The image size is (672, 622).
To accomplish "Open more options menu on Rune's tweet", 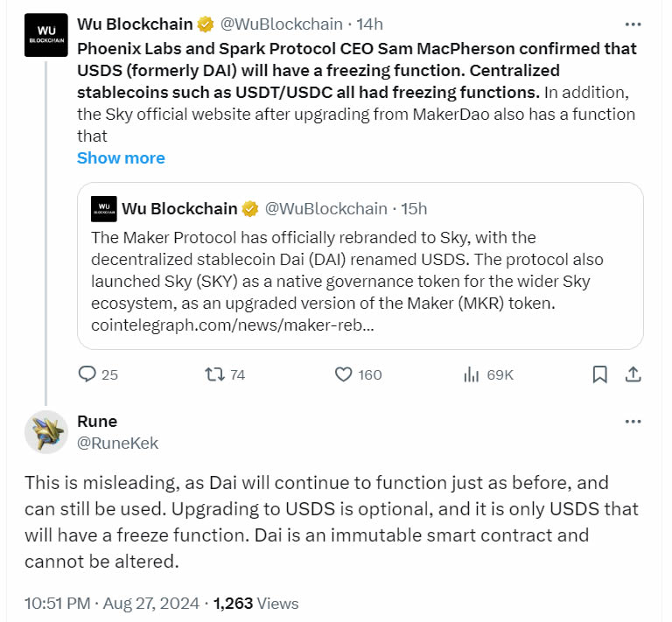I will (x=633, y=422).
